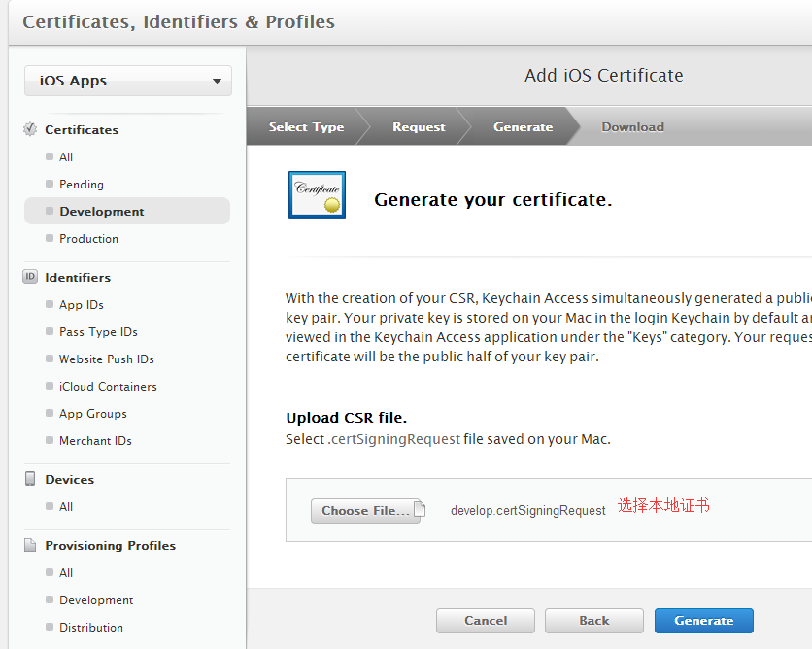812x649 pixels.
Task: Open Pass Type IDs in sidebar
Action: click(x=98, y=331)
